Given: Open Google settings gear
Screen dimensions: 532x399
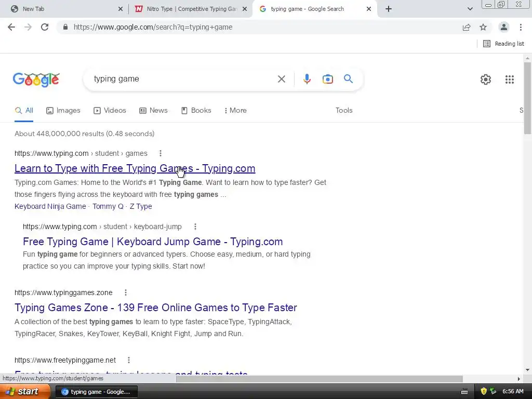Looking at the screenshot, I should click(486, 79).
